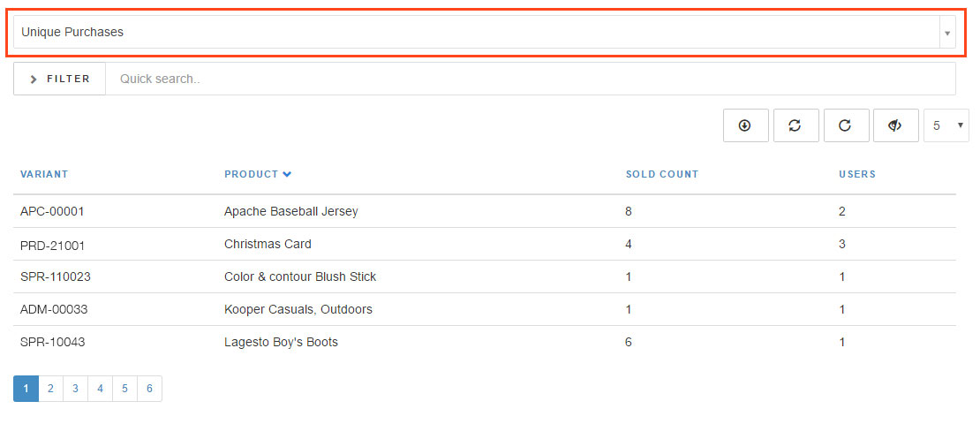Sort by the Users column header
The width and height of the screenshot is (980, 424).
[x=857, y=175]
